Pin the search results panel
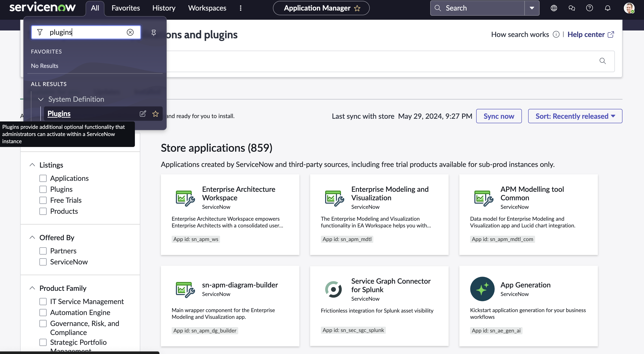Screen dimensions: 644x354 (x=153, y=32)
